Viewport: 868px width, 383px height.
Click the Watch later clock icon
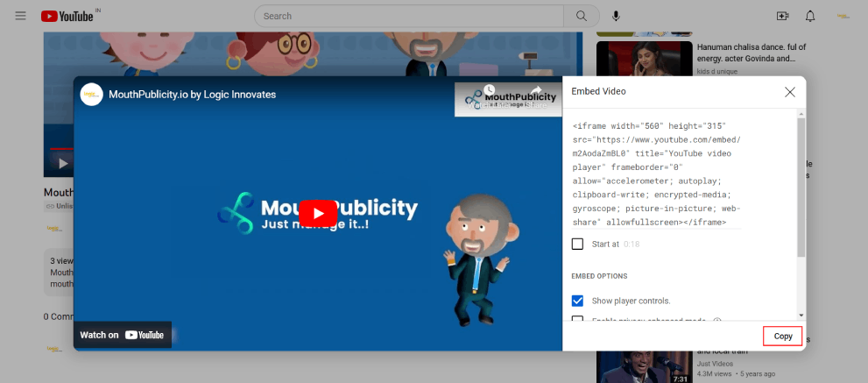pyautogui.click(x=488, y=90)
